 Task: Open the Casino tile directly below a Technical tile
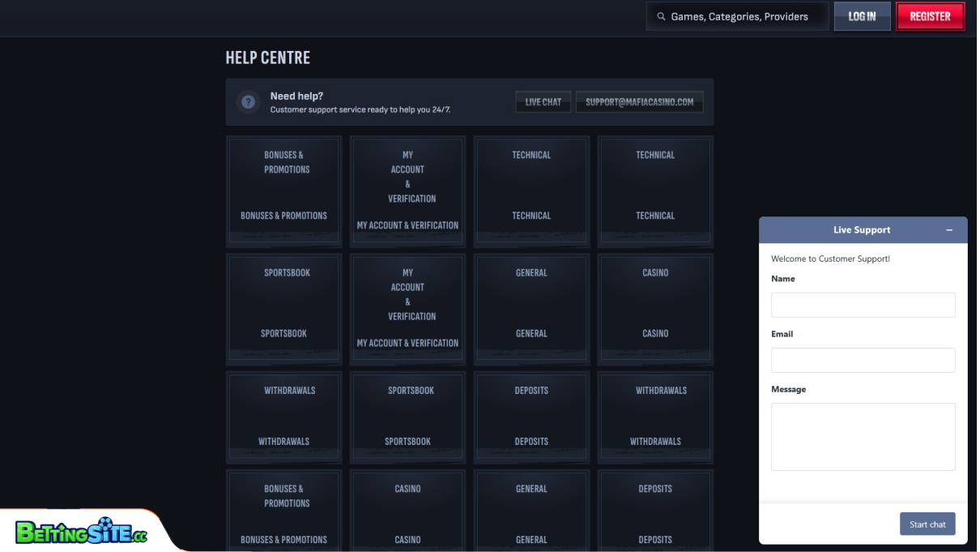[x=655, y=309]
